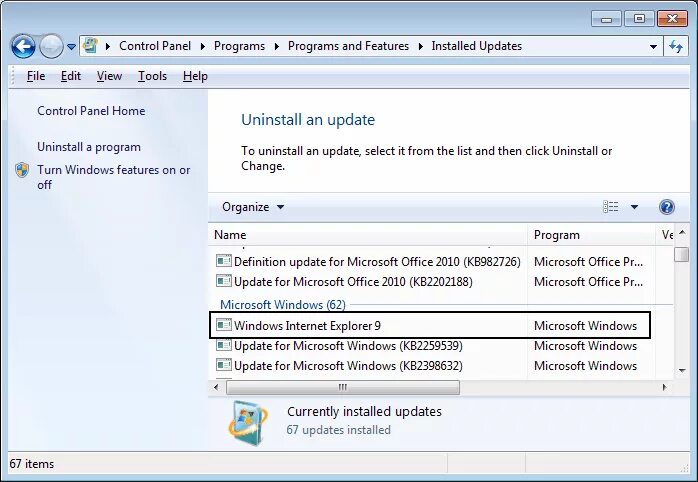Image resolution: width=698 pixels, height=482 pixels.
Task: Open the Help menu
Action: pyautogui.click(x=195, y=76)
